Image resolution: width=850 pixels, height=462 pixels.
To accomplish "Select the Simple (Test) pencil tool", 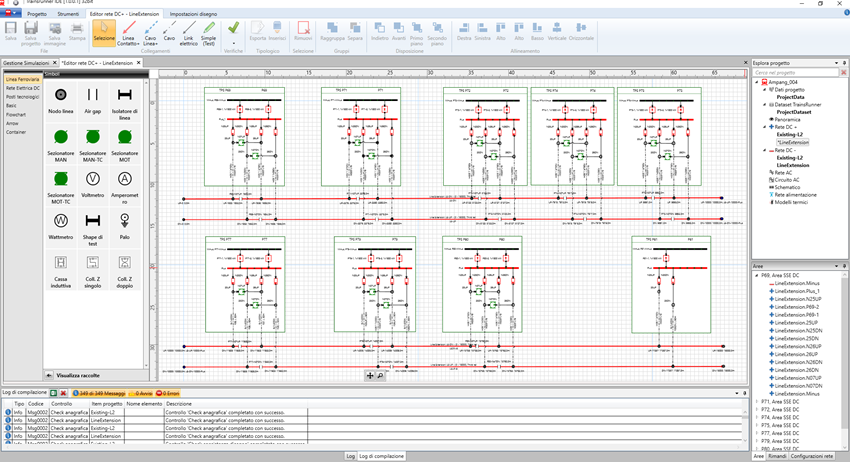I will (209, 33).
